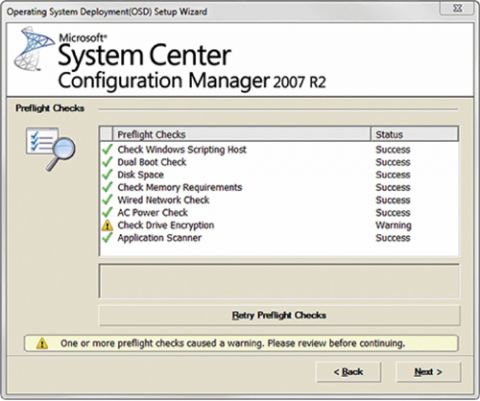Viewport: 480px width, 401px height.
Task: Click the Success status for AC Power Check
Action: point(393,212)
